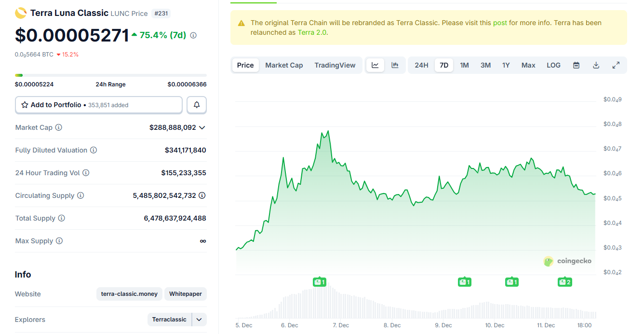Switch to Market Cap chart tab
The width and height of the screenshot is (644, 334).
[x=284, y=65]
